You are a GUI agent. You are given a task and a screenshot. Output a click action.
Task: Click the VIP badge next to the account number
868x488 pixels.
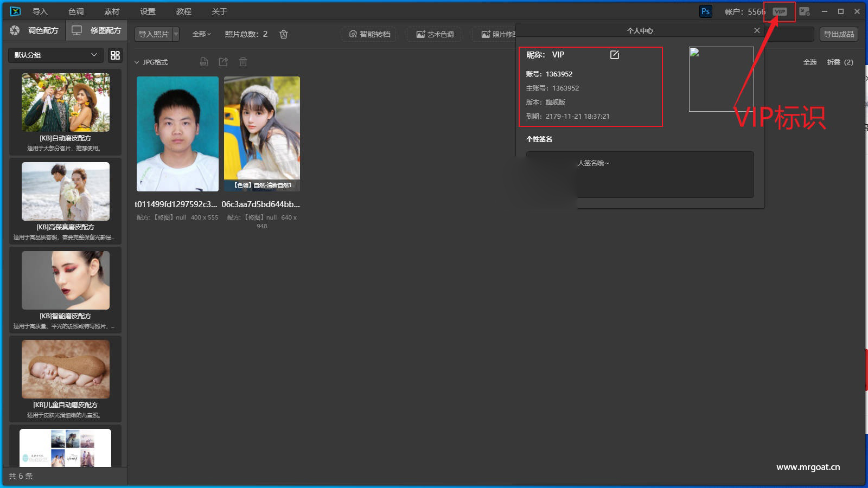click(780, 11)
